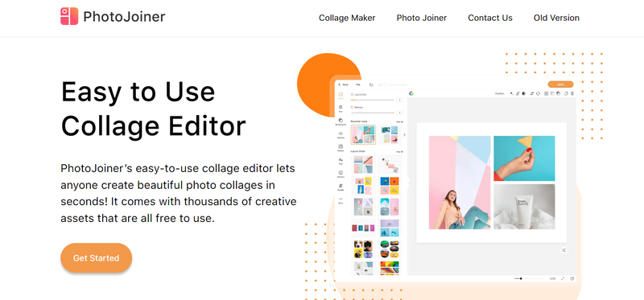
Task: Select the first Recently Used layout thumbnail
Action: (363, 134)
